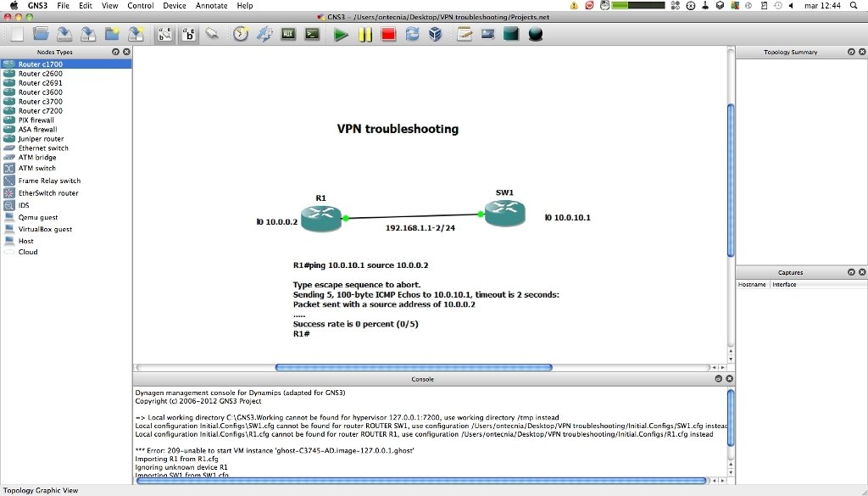Open import/export startup configs tool

tap(264, 34)
